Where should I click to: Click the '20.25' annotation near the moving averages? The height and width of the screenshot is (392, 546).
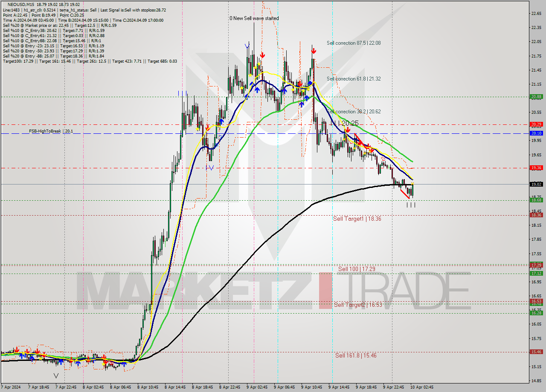point(350,123)
